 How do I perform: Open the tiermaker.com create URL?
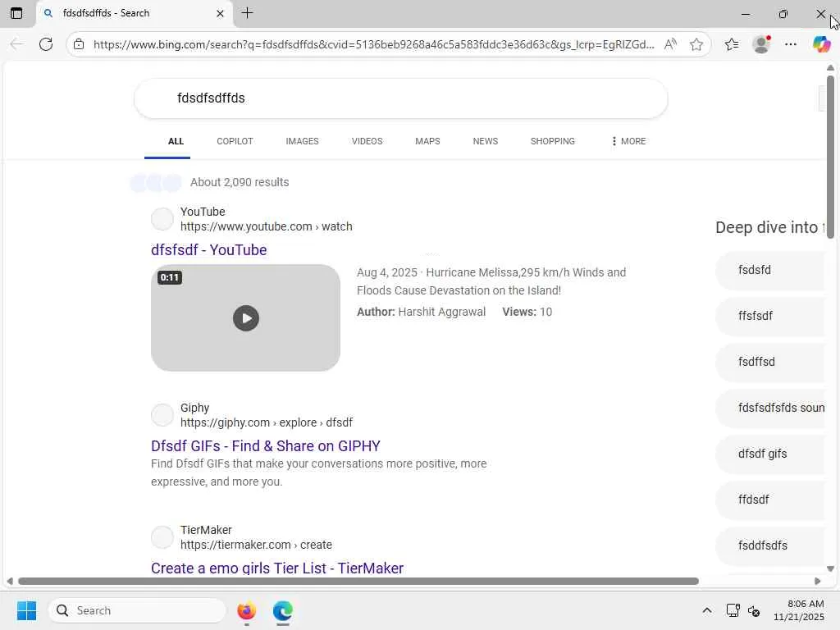tap(256, 545)
